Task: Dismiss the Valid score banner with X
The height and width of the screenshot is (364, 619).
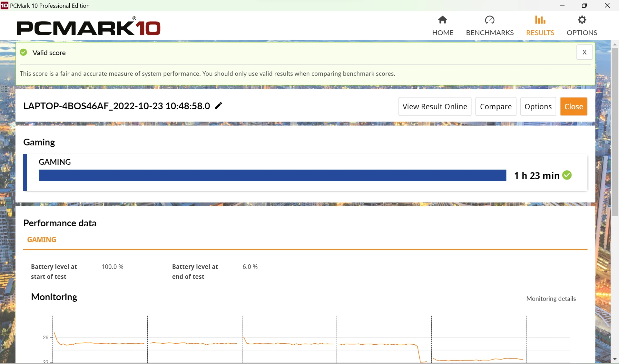Action: click(584, 52)
